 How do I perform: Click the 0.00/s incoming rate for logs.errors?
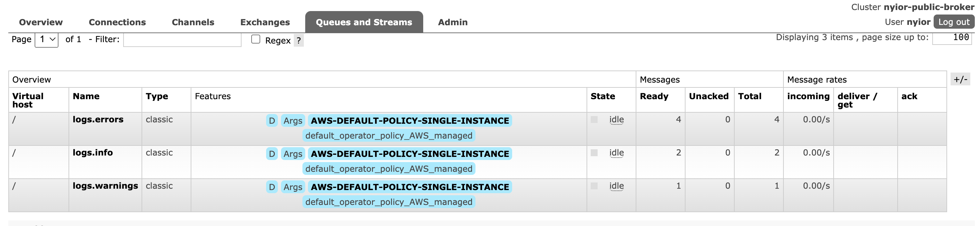pyautogui.click(x=816, y=119)
